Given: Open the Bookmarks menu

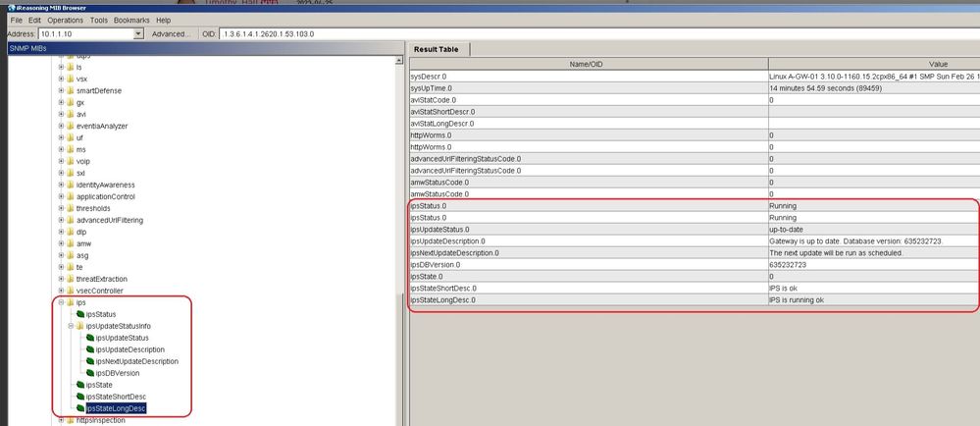Looking at the screenshot, I should 132,20.
